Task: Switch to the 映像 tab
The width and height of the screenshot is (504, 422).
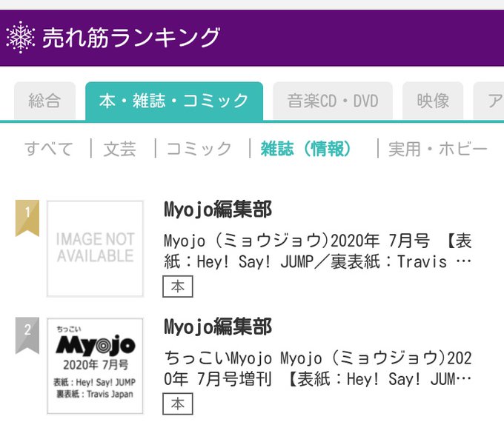Action: pyautogui.click(x=433, y=101)
